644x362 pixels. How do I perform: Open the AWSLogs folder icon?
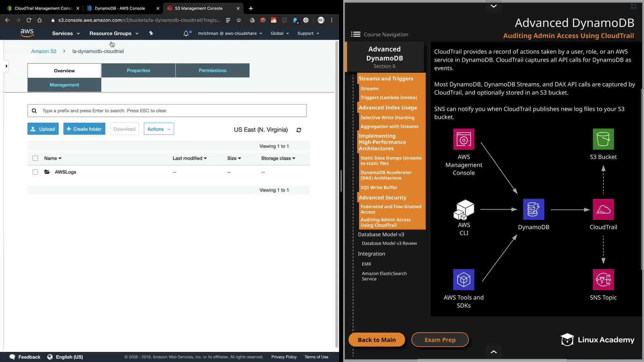click(x=47, y=172)
